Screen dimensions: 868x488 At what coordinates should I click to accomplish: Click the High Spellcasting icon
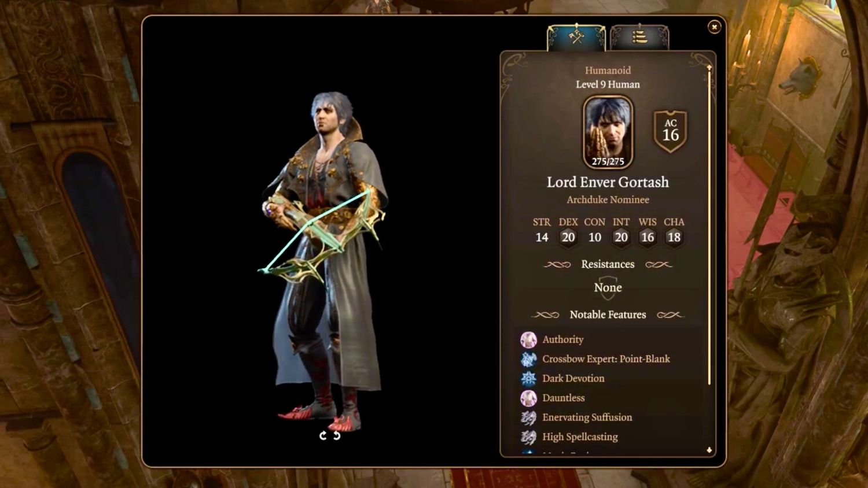pyautogui.click(x=528, y=437)
